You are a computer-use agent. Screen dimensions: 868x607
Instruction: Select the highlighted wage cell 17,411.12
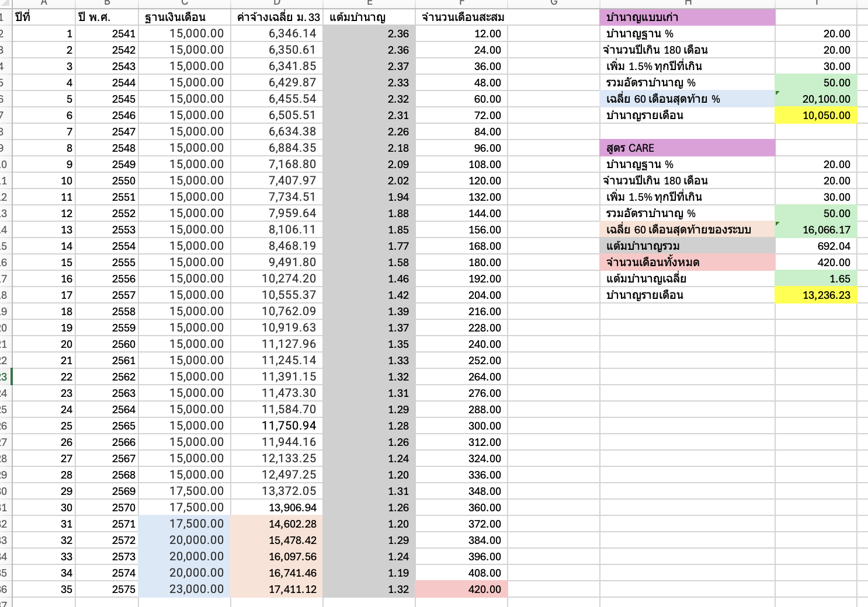pos(277,589)
